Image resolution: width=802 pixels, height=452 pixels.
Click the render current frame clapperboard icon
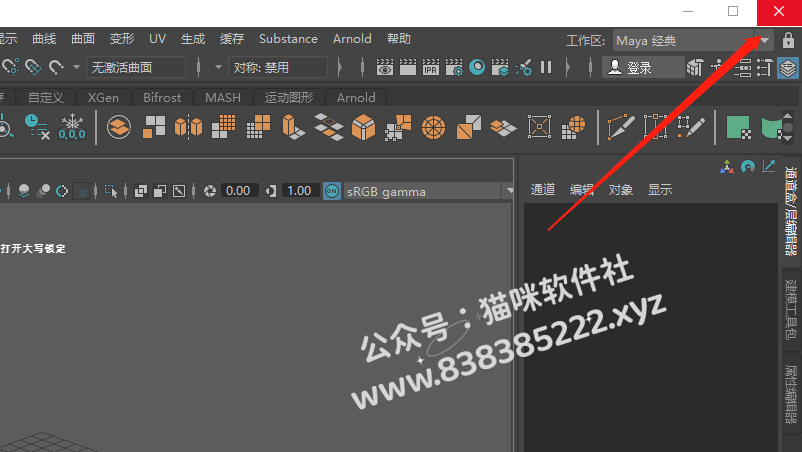[408, 67]
